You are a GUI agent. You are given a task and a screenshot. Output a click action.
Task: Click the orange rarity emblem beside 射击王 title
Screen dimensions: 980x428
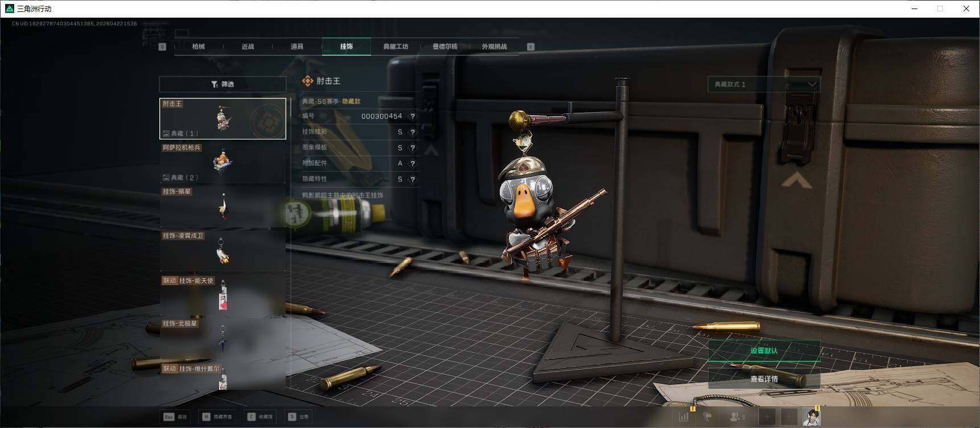click(x=307, y=81)
